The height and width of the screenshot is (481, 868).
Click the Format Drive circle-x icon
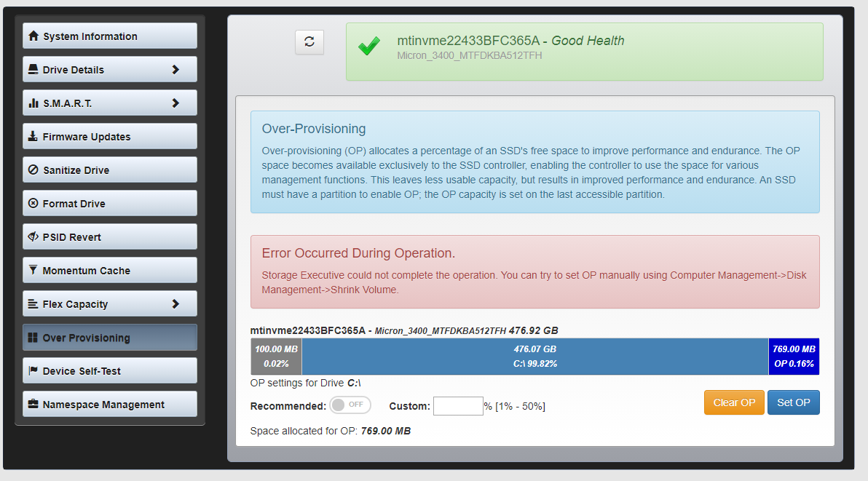pyautogui.click(x=33, y=204)
